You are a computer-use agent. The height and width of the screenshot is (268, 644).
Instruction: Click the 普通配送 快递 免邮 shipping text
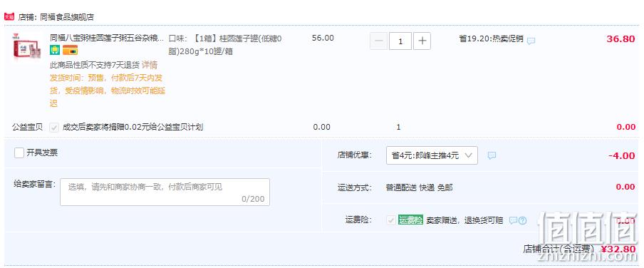click(420, 187)
